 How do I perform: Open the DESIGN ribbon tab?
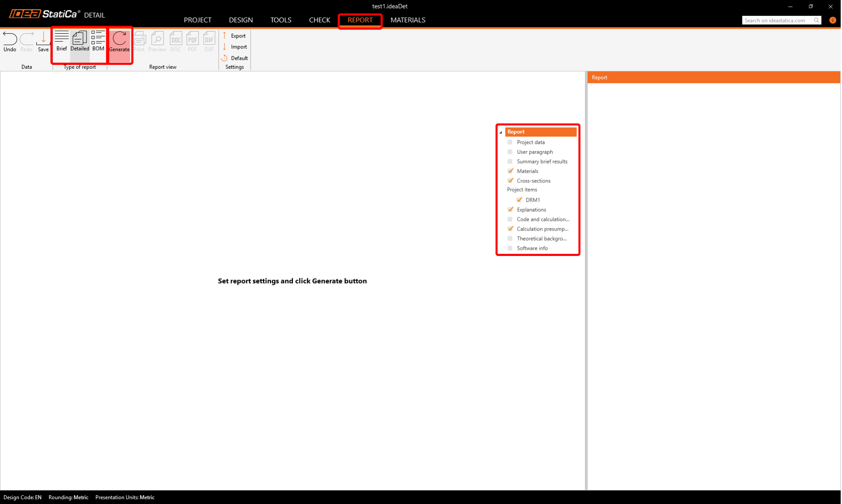click(241, 20)
